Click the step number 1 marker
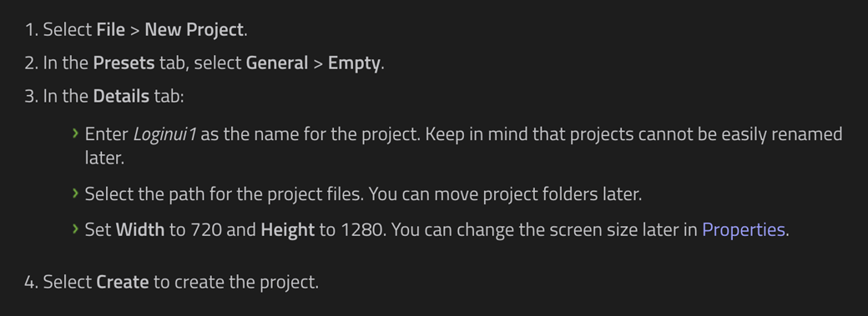Image resolution: width=868 pixels, height=316 pixels. pos(31,30)
